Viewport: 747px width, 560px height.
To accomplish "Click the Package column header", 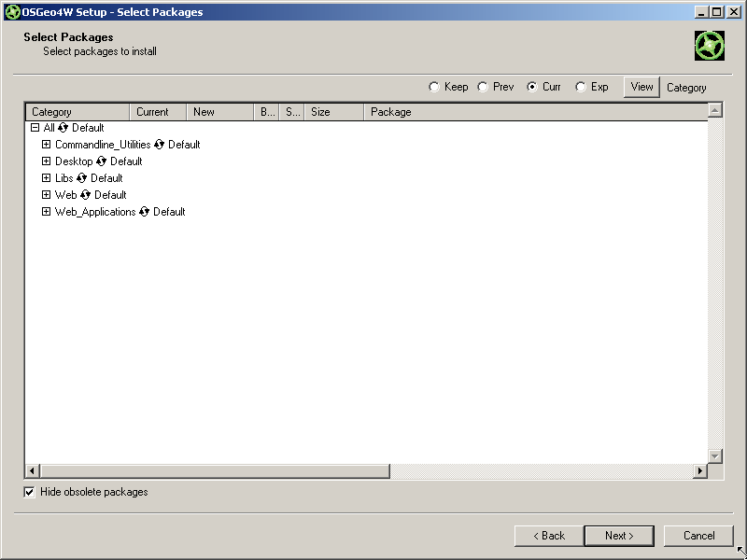I will point(535,112).
